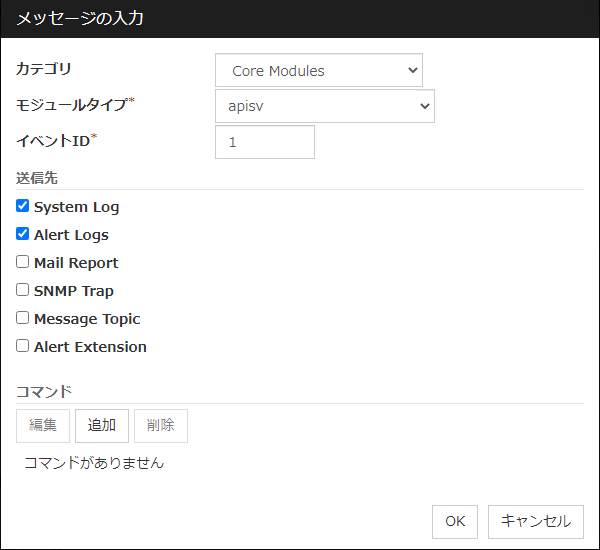Turn on the Alert Extension checkbox

click(x=23, y=347)
